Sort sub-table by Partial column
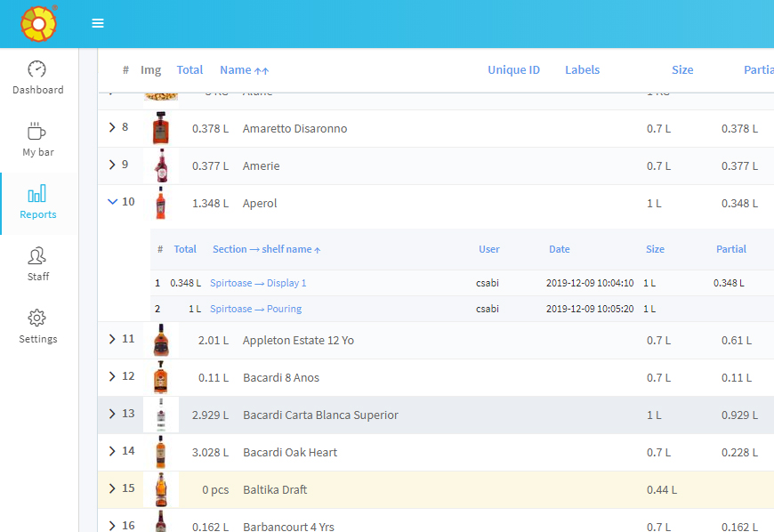Screen dimensions: 774x532 [731, 249]
